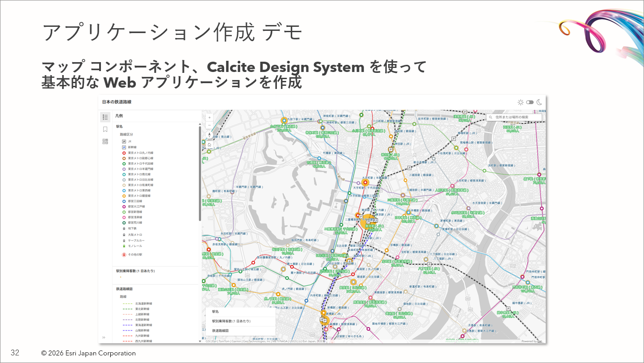This screenshot has width=644, height=363.
Task: Click the 北陸新幹線 legend entry
Action: pos(136,320)
